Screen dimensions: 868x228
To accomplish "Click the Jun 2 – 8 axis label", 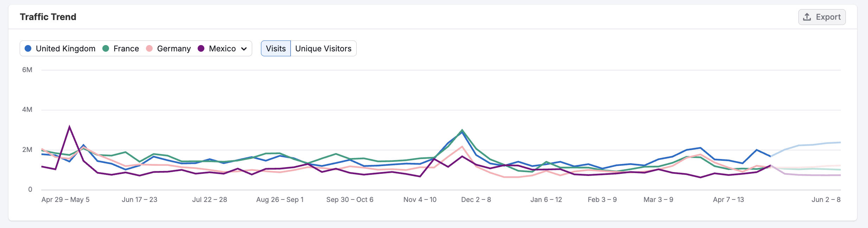I will [826, 199].
